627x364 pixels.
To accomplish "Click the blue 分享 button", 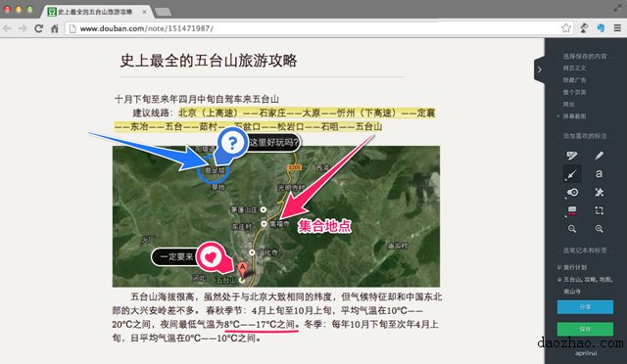I will [585, 307].
